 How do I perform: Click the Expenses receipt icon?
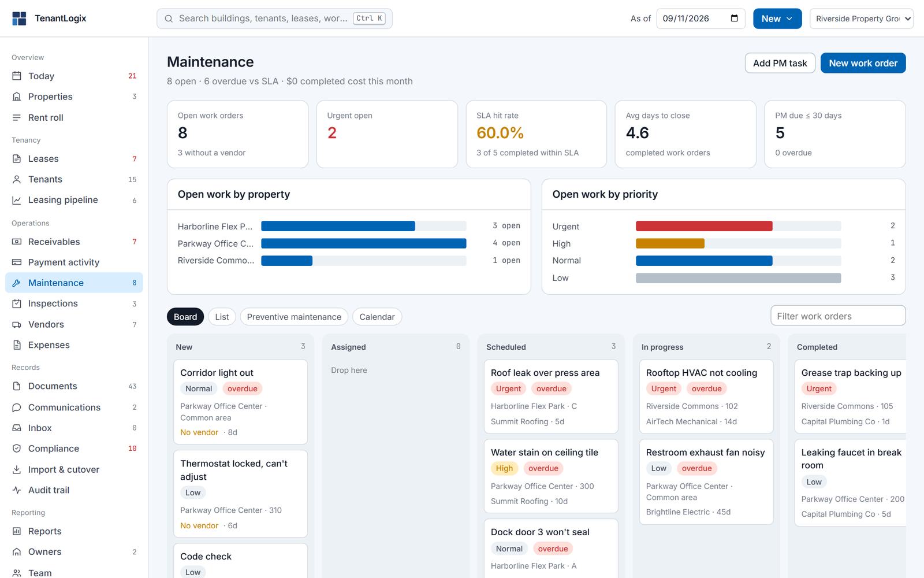17,345
